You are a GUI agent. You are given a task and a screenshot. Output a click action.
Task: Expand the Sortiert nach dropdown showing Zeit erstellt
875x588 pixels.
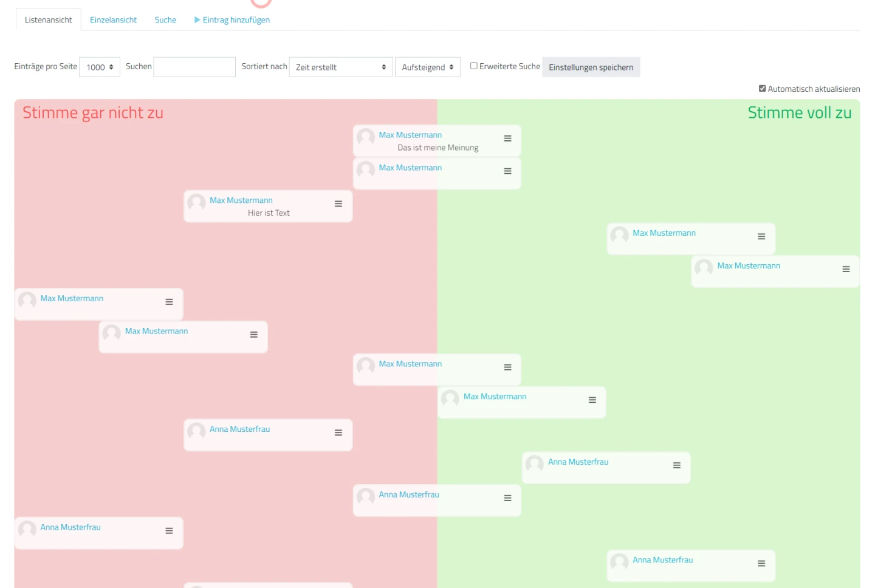pos(340,67)
